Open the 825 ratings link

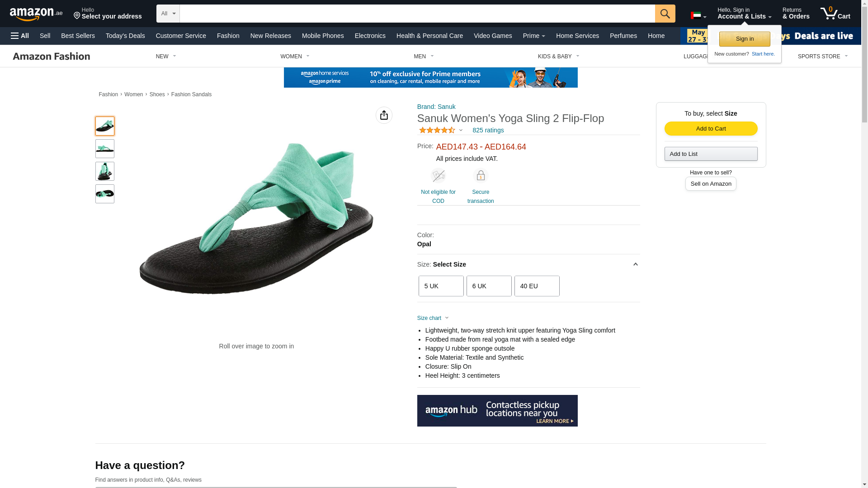click(x=488, y=130)
